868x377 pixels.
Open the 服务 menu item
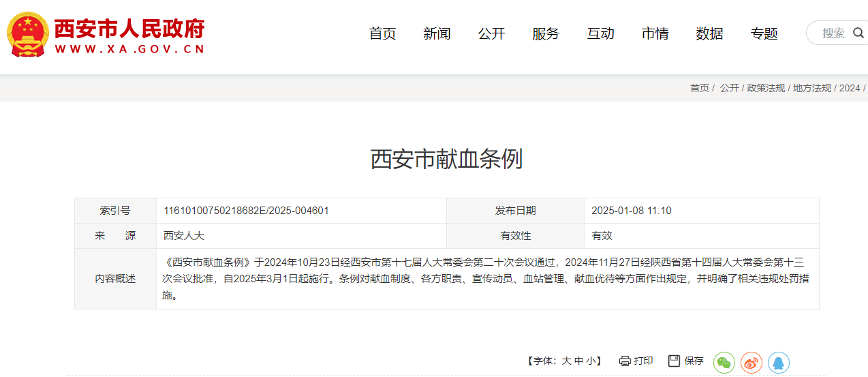546,33
